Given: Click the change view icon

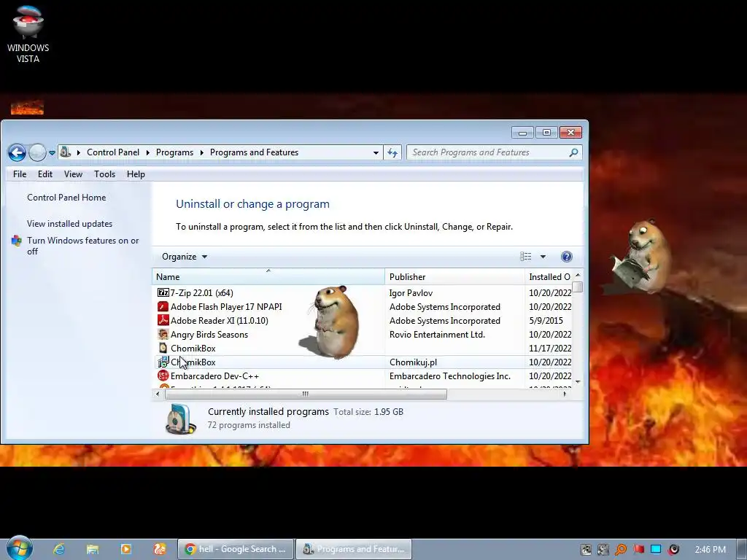Looking at the screenshot, I should point(525,257).
